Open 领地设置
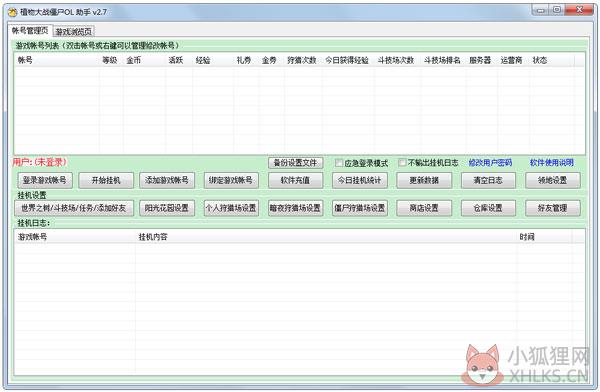 pos(553,180)
